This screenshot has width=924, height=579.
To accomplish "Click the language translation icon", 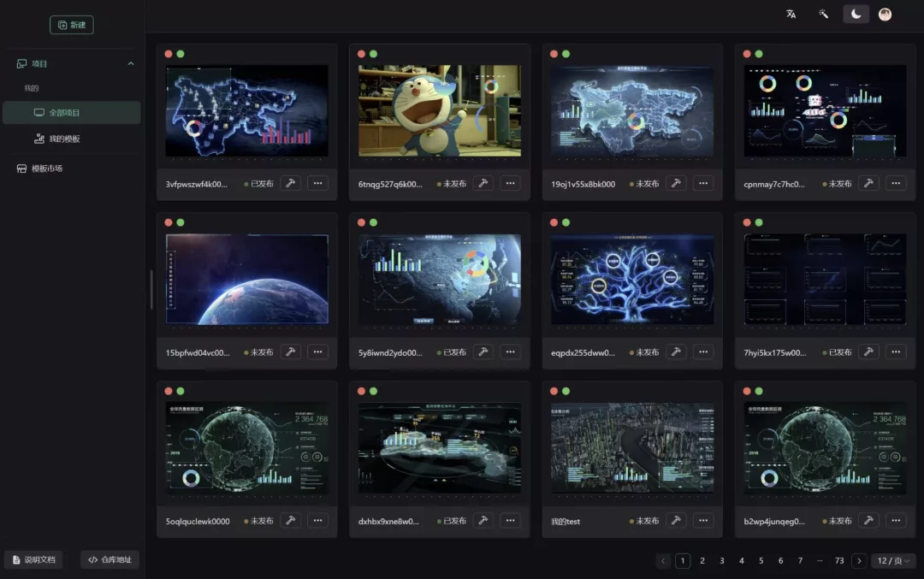I will click(x=791, y=14).
